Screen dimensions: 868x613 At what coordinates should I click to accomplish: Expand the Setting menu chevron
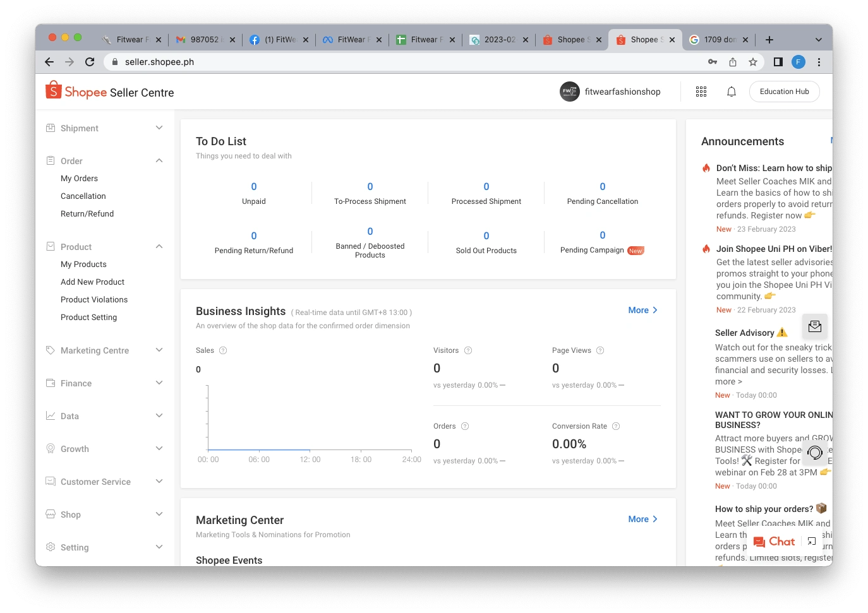[159, 547]
